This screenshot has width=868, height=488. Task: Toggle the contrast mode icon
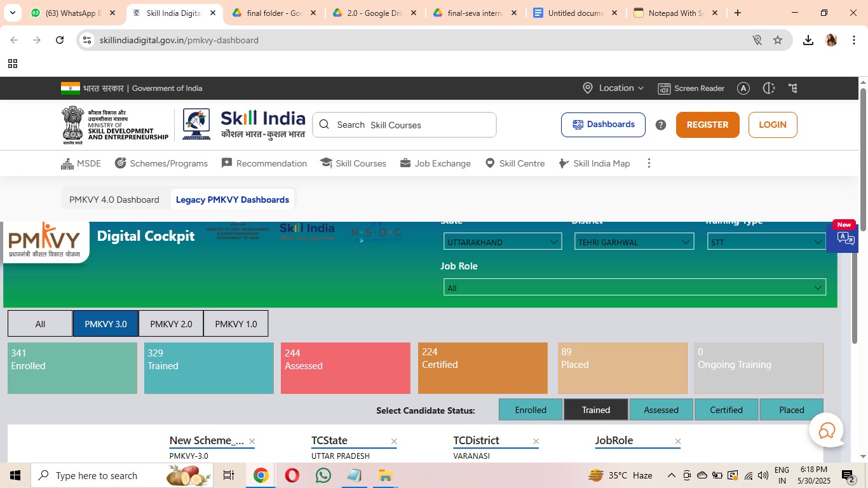coord(769,88)
